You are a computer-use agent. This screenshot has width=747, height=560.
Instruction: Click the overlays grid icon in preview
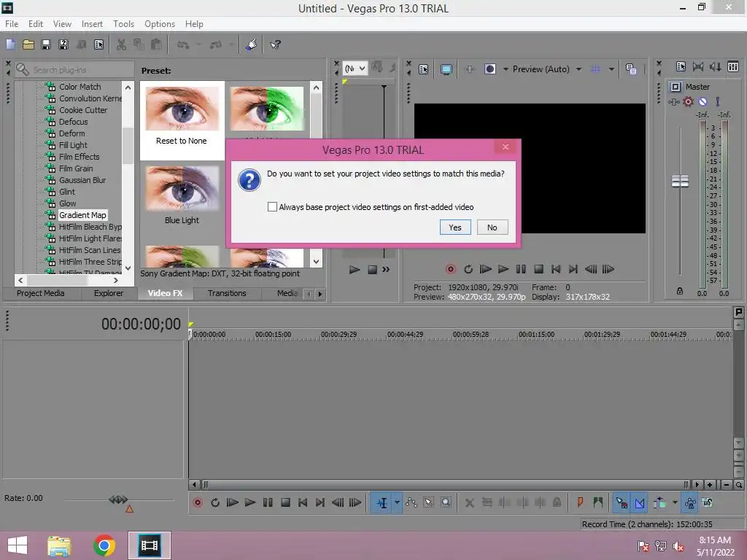point(595,69)
